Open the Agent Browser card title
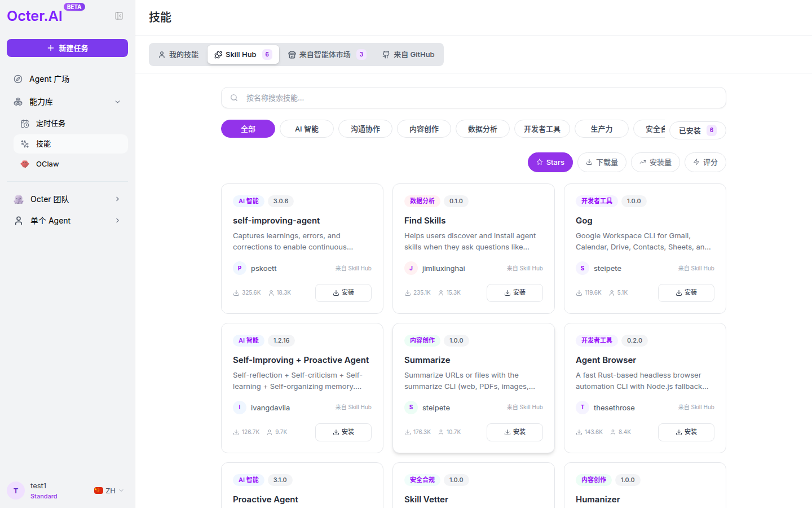812x508 pixels. pos(606,360)
